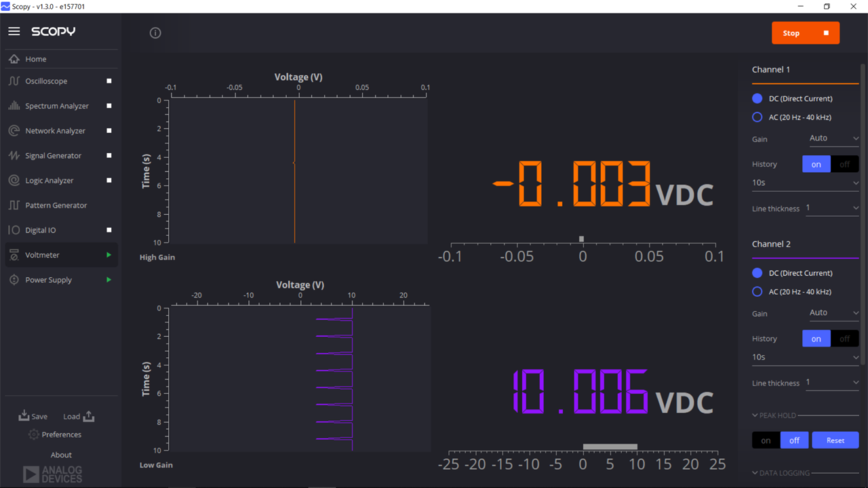The height and width of the screenshot is (488, 868).
Task: Click the Logic Analyzer icon
Action: pyautogui.click(x=14, y=180)
